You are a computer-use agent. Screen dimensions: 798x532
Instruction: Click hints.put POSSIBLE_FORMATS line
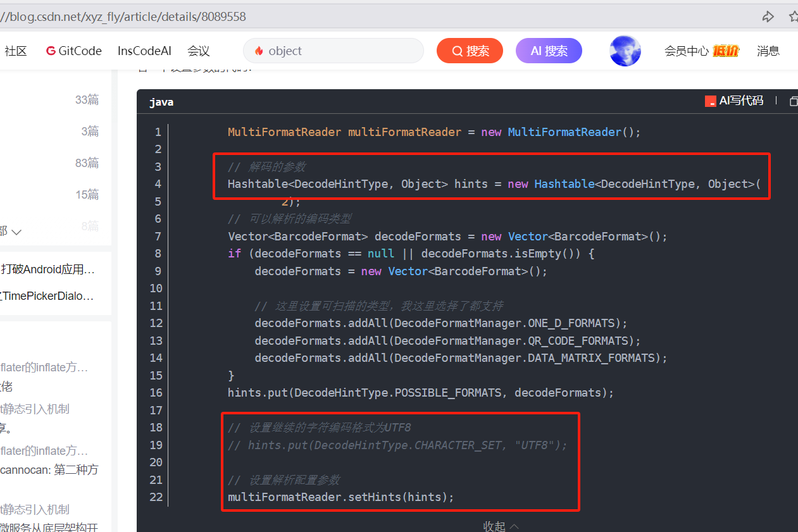[421, 393]
